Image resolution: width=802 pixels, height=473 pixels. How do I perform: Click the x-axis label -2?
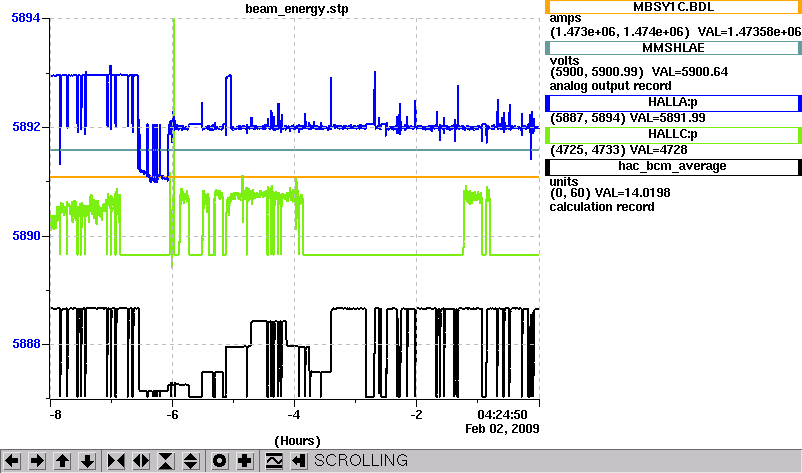[x=416, y=415]
